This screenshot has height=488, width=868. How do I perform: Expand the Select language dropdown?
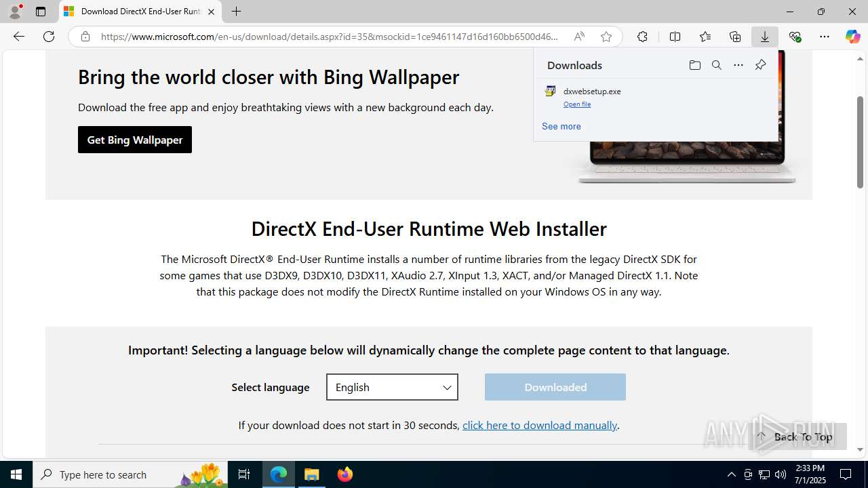[x=392, y=387]
